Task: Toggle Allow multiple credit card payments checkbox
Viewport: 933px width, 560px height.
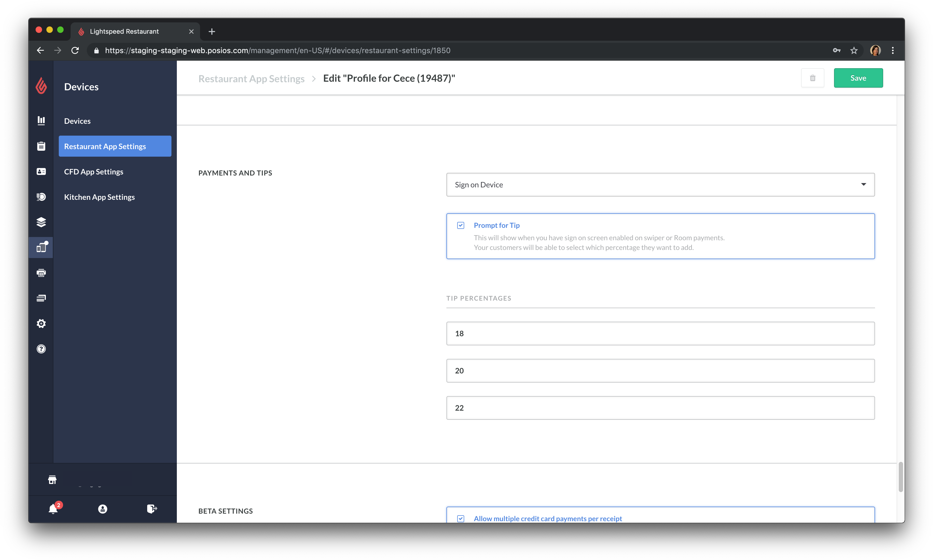Action: pos(461,518)
